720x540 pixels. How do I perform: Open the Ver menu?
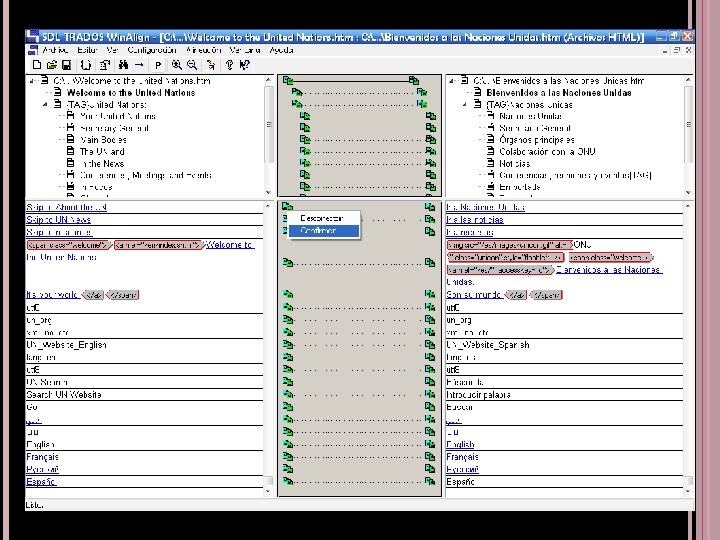(112, 50)
